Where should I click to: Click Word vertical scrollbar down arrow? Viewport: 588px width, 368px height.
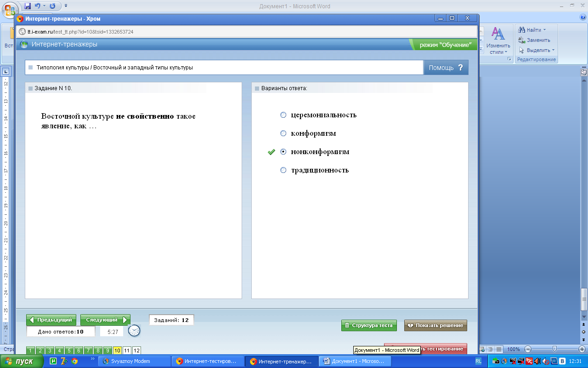pyautogui.click(x=584, y=316)
